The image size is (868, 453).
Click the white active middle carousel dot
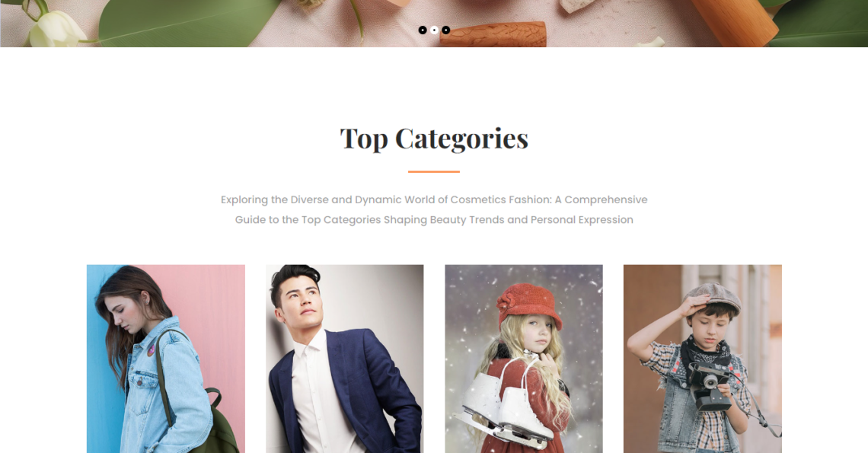pyautogui.click(x=434, y=30)
